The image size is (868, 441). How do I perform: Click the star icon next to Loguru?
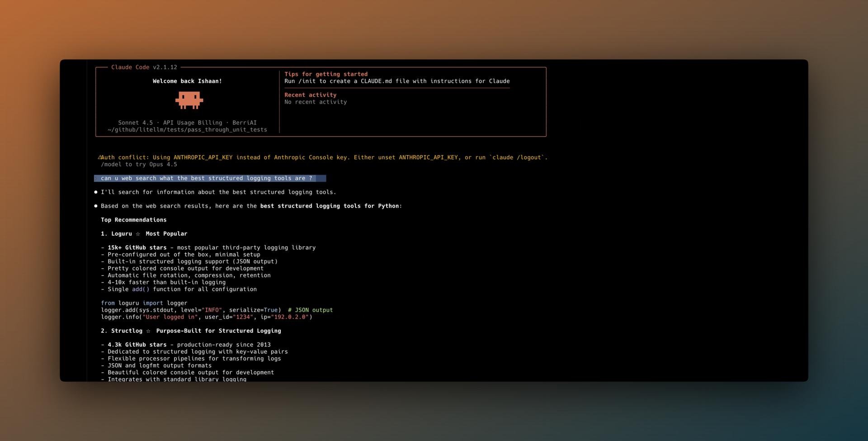pos(138,234)
